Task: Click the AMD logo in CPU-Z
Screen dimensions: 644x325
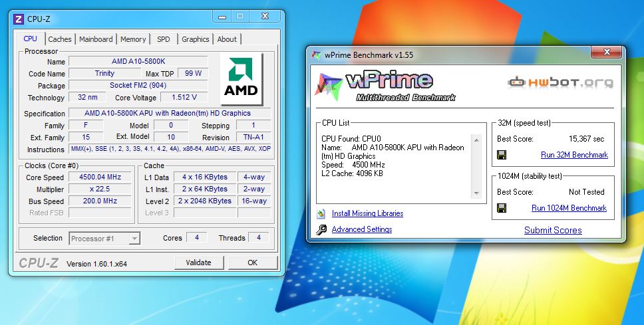Action: pos(241,79)
